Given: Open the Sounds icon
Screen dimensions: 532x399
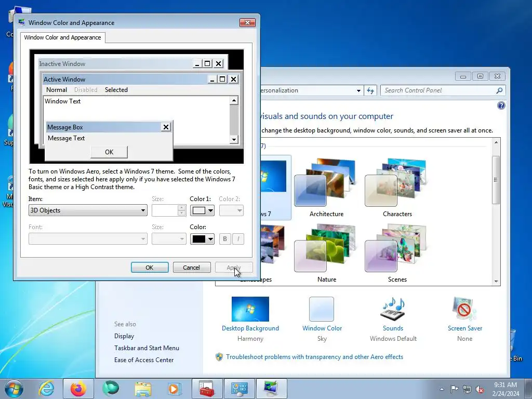Looking at the screenshot, I should click(x=393, y=309).
